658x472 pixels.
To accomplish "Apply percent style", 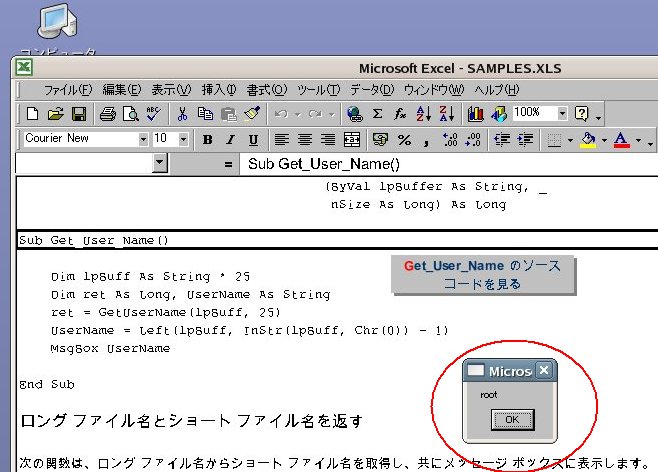I will coord(404,139).
